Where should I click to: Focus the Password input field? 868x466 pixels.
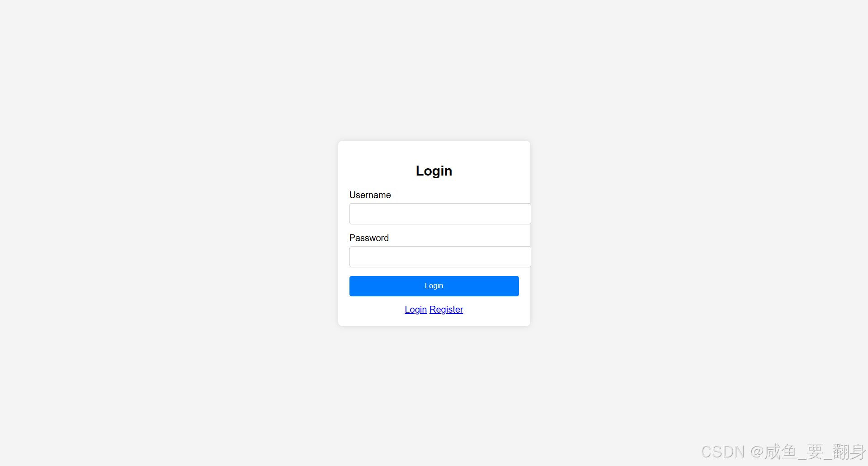click(440, 257)
